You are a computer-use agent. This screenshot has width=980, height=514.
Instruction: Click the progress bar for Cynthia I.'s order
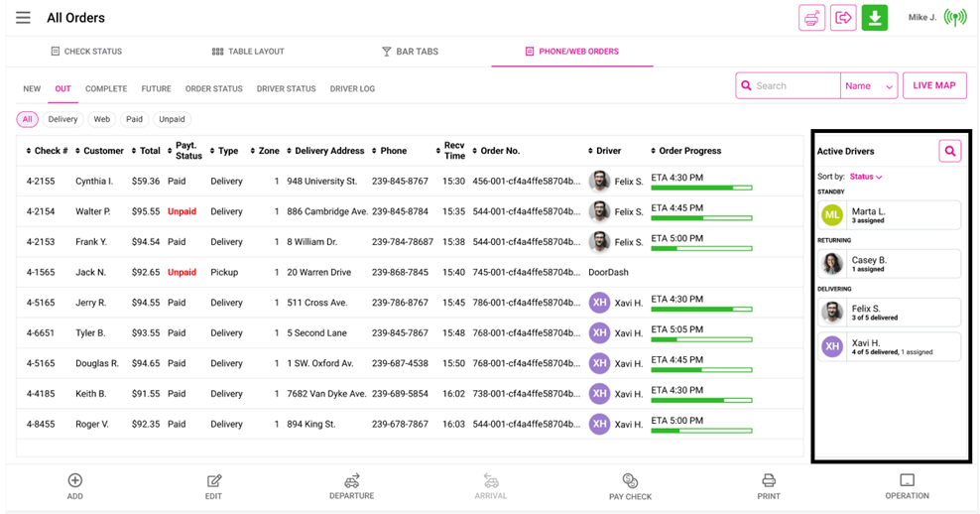(701, 187)
